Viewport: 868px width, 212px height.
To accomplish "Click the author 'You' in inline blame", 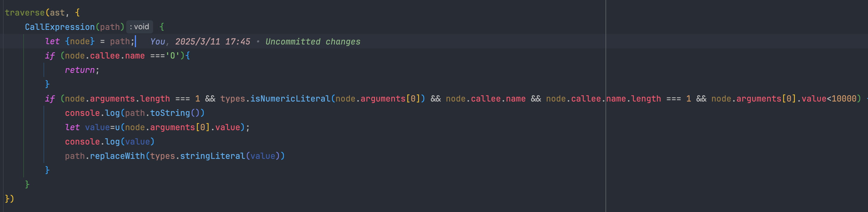I will pos(157,42).
